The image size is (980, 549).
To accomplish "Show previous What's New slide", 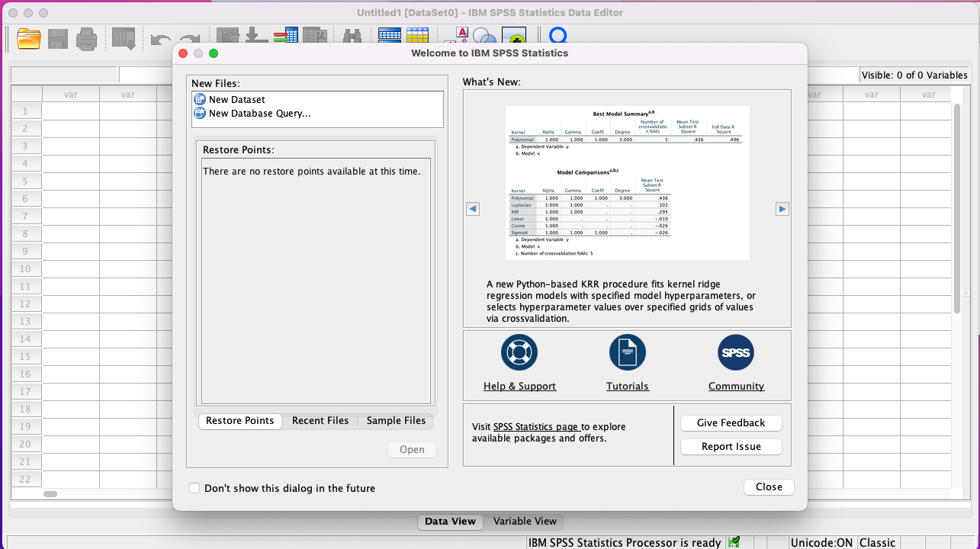I will [473, 209].
